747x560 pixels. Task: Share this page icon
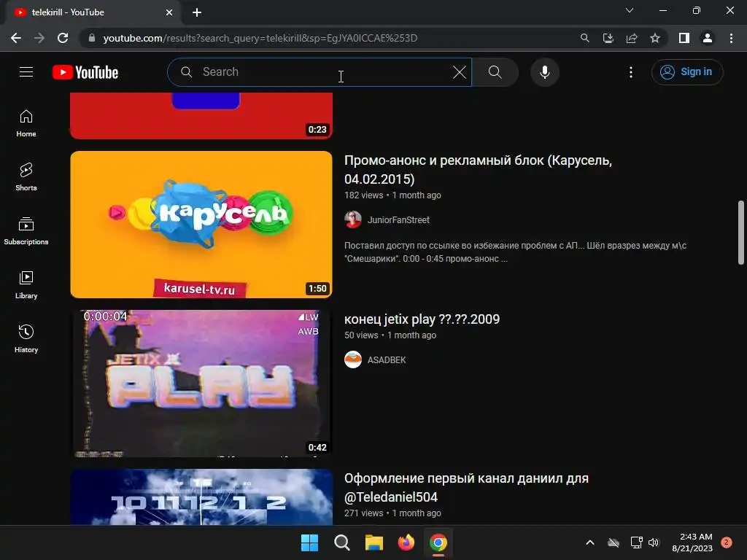[632, 38]
